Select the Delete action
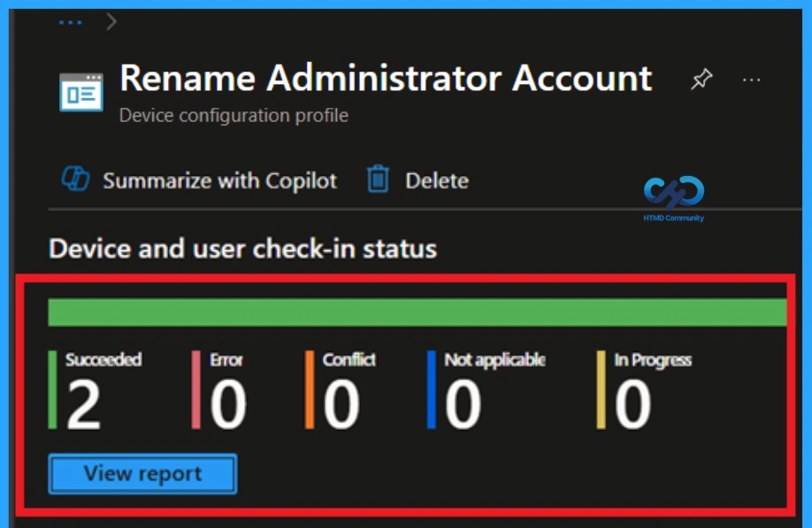 click(435, 180)
